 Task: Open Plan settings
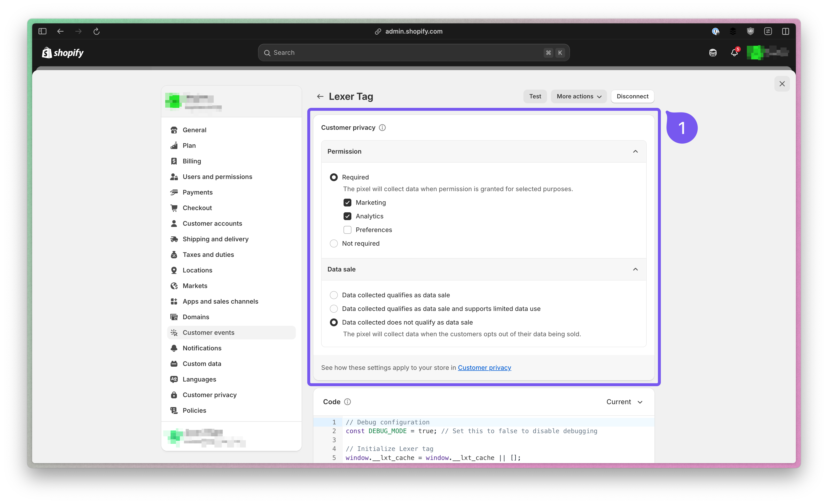tap(231, 145)
